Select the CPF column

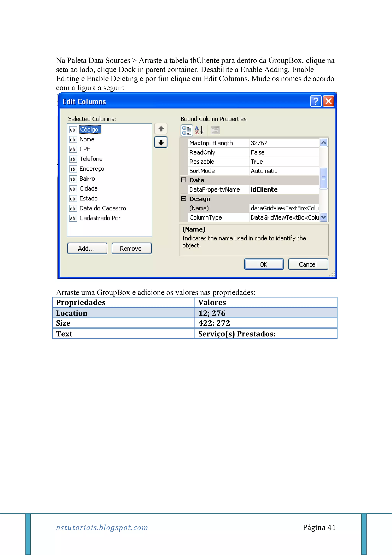click(85, 149)
